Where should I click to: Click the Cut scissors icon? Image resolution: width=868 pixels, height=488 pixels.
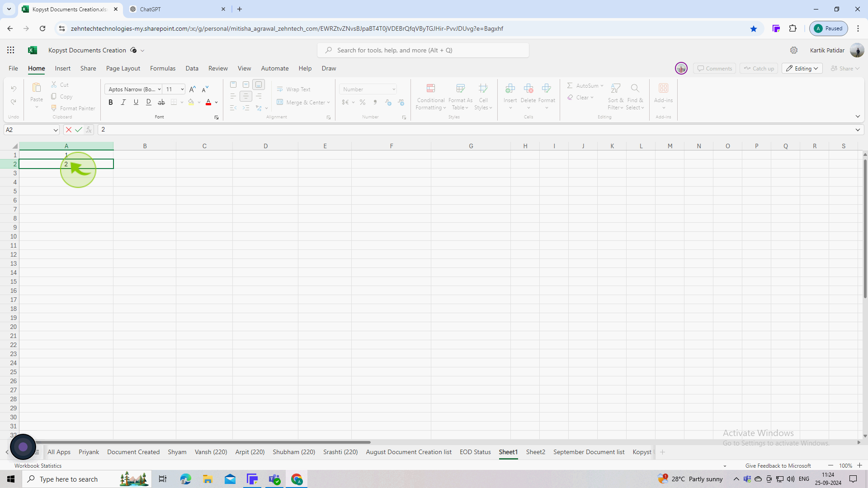(54, 84)
